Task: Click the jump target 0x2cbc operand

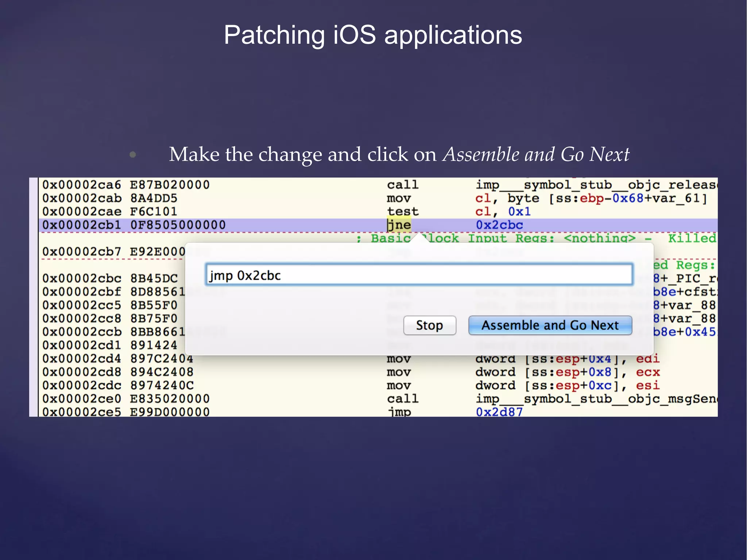Action: click(499, 225)
